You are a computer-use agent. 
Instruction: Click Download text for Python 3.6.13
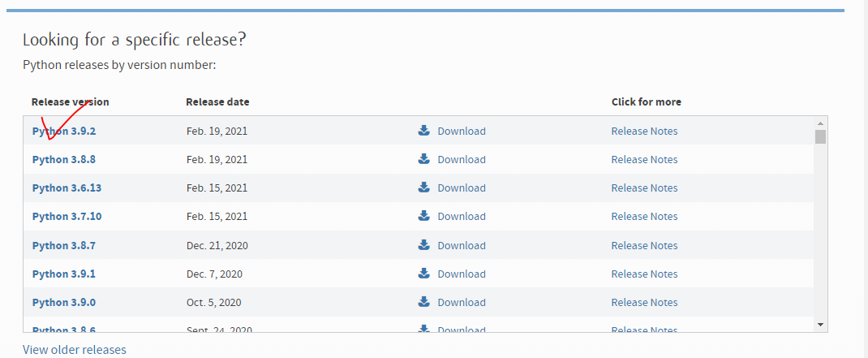[x=462, y=188]
